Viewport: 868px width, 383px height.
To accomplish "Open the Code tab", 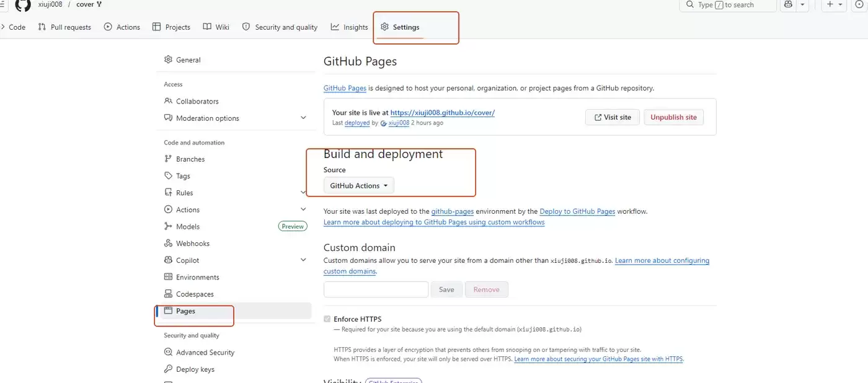I will (13, 27).
